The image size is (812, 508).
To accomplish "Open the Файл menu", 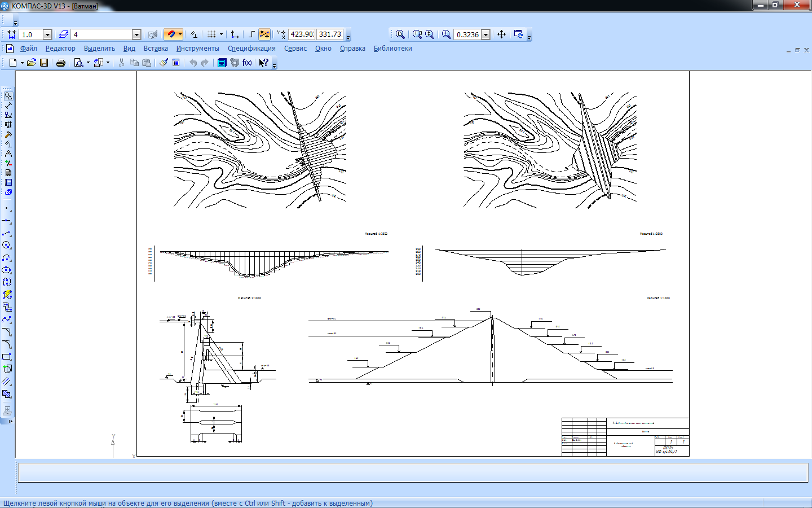I will pyautogui.click(x=29, y=49).
